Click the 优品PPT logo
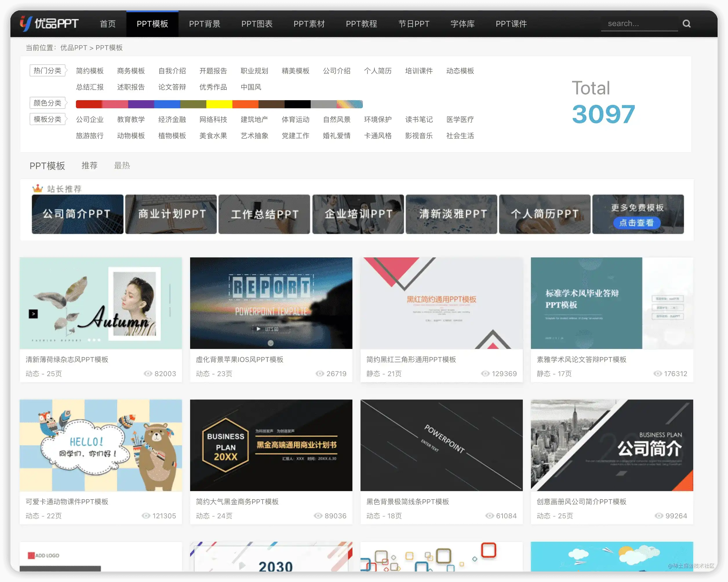The height and width of the screenshot is (582, 728). click(x=49, y=24)
